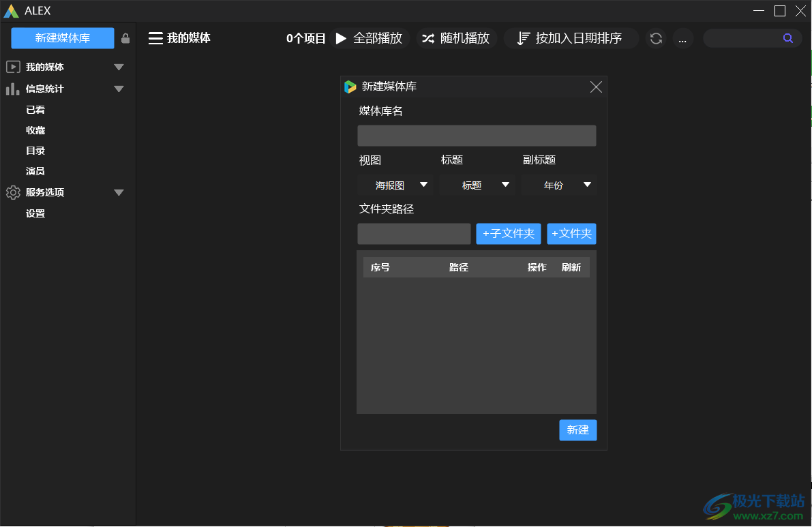Click the +文件夹 button in the dialog
The width and height of the screenshot is (812, 527).
point(571,233)
